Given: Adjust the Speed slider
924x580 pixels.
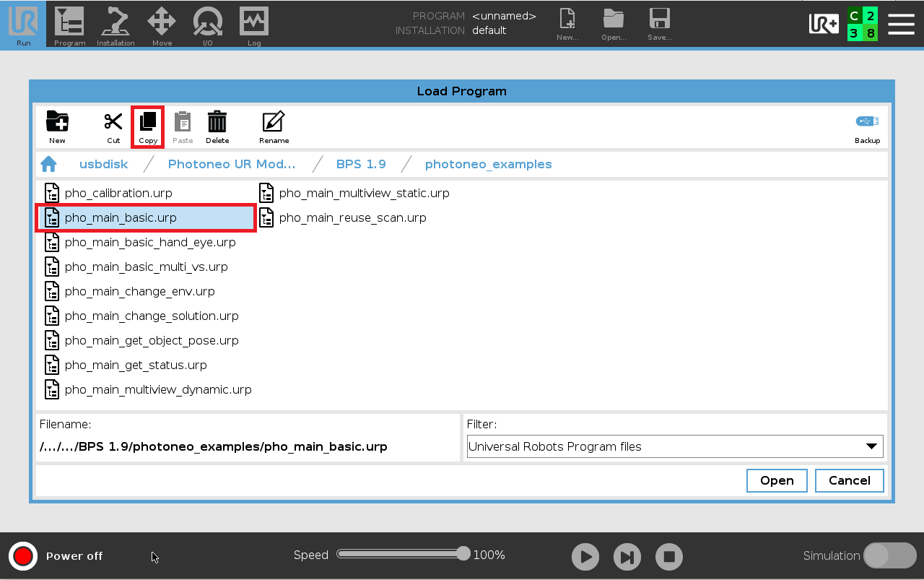Looking at the screenshot, I should click(x=402, y=554).
